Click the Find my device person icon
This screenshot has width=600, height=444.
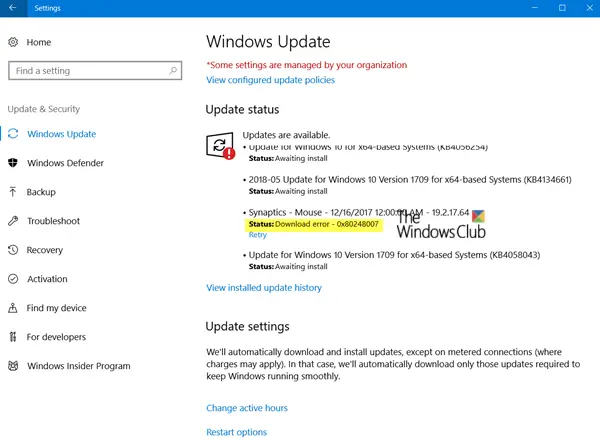(13, 308)
